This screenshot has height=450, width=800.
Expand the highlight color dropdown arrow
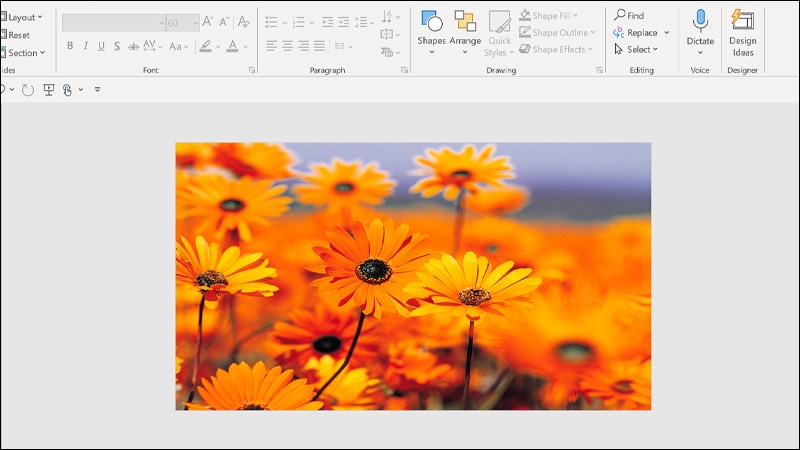tap(218, 47)
